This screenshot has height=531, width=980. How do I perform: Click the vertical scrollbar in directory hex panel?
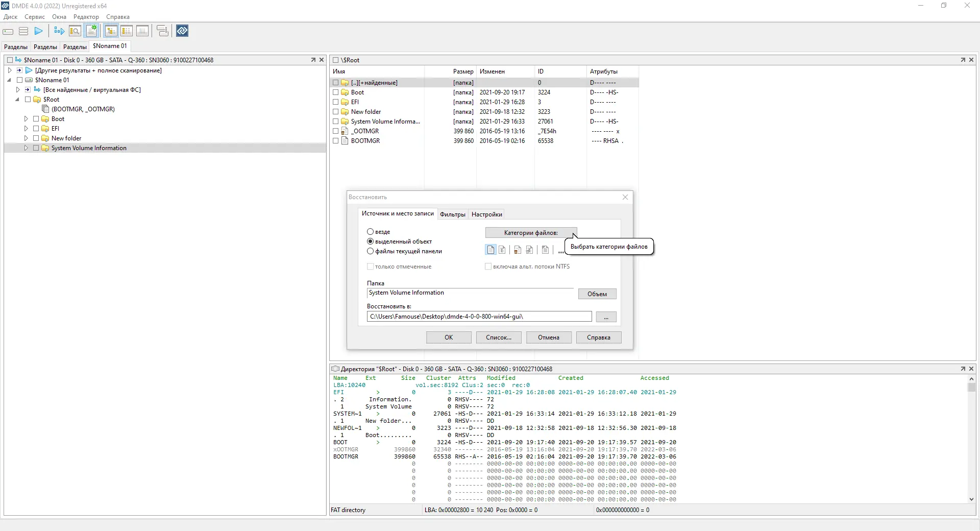click(x=971, y=439)
